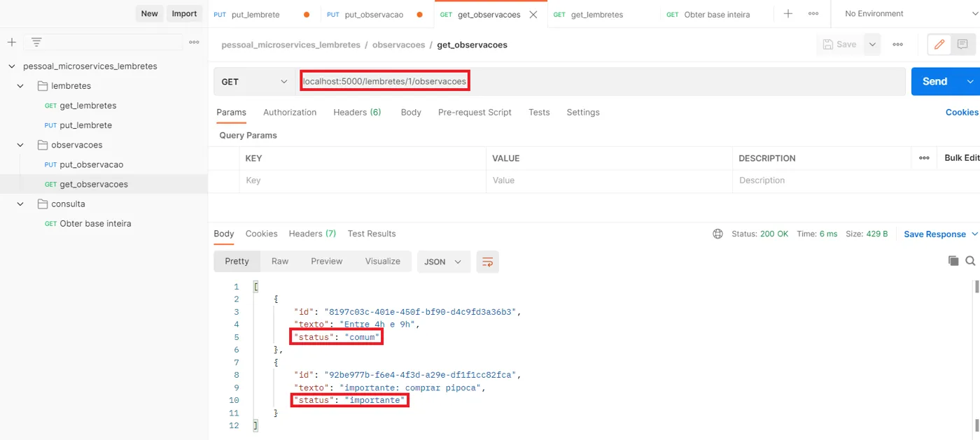Switch response view to Visualize
The width and height of the screenshot is (980, 440).
click(x=383, y=262)
